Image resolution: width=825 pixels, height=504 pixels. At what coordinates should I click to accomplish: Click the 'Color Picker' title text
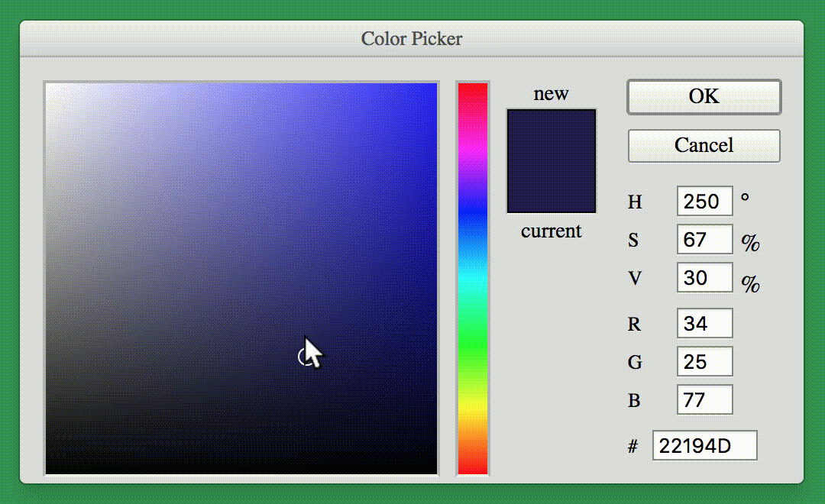coord(412,38)
